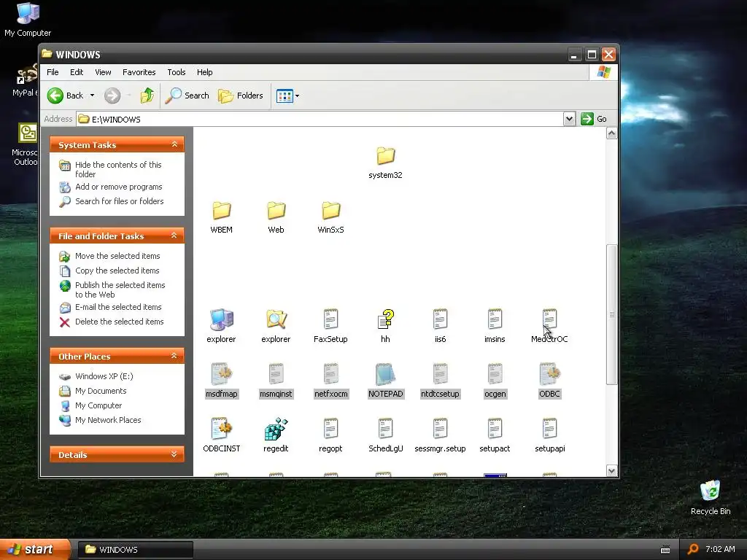The image size is (747, 560).
Task: Go to Windows XP (E:) drive
Action: coord(104,376)
